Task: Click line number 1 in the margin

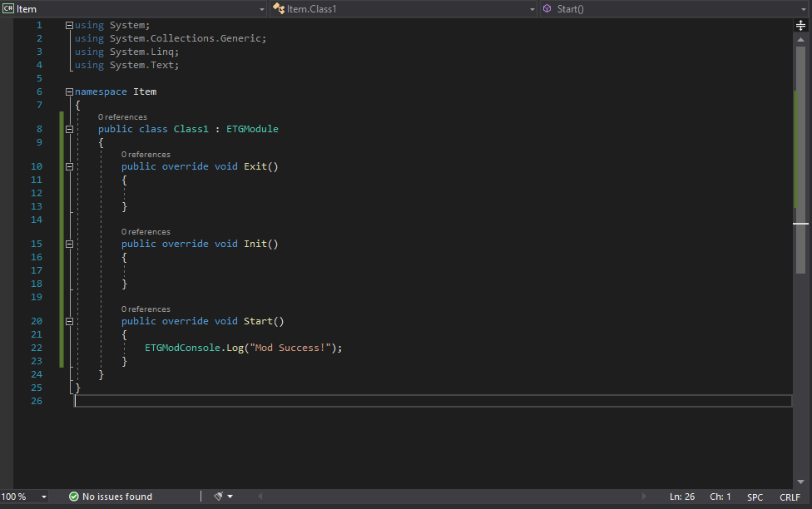Action: (39, 25)
